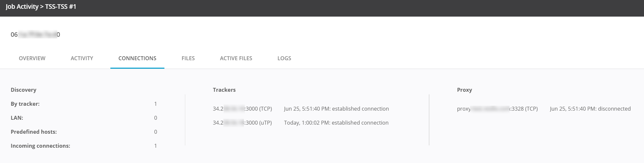Select the proxy address on port 3328

click(x=497, y=109)
